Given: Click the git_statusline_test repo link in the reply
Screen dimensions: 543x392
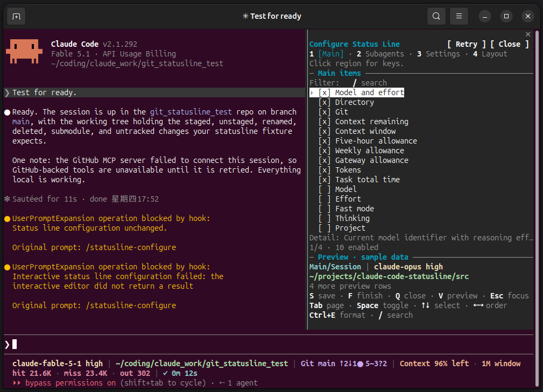Looking at the screenshot, I should [x=191, y=112].
